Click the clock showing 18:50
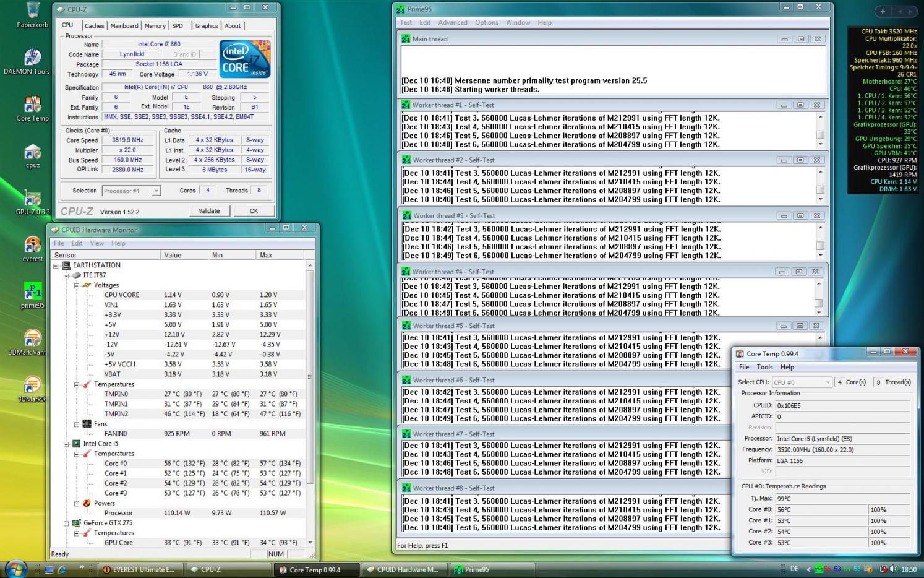924x578 pixels. [909, 569]
